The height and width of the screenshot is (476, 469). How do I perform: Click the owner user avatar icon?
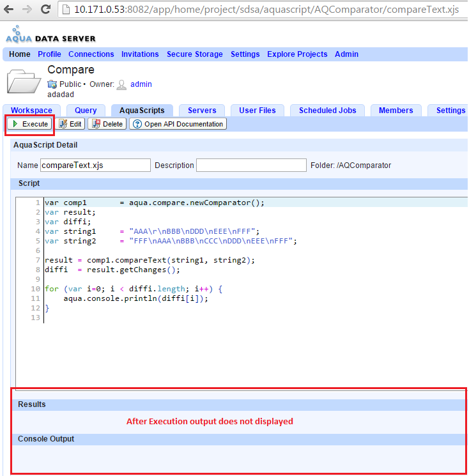click(x=121, y=84)
